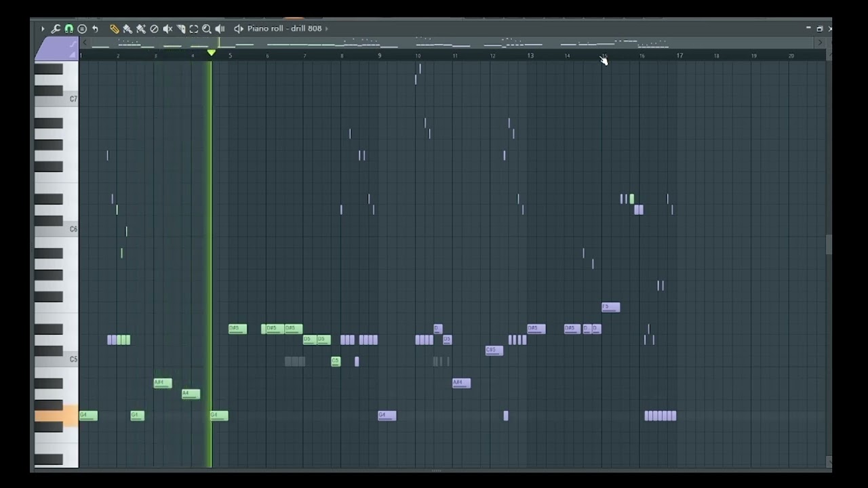Select the Playback speaker tool

(220, 28)
